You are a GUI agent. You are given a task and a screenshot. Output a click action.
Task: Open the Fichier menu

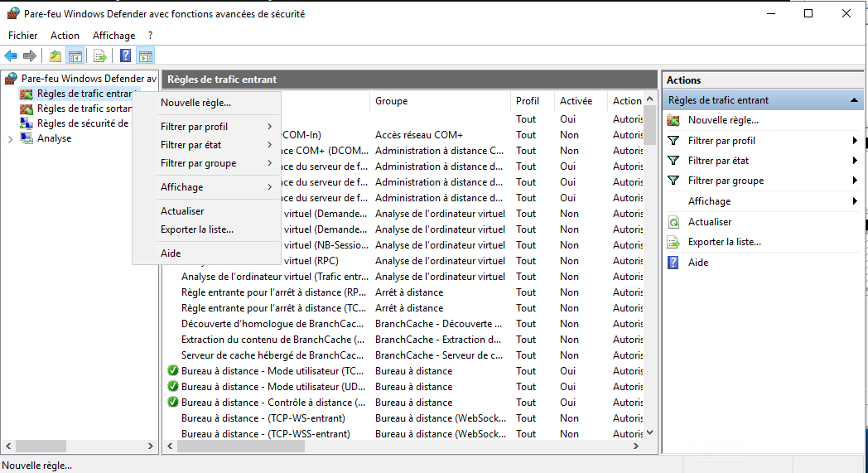[22, 36]
